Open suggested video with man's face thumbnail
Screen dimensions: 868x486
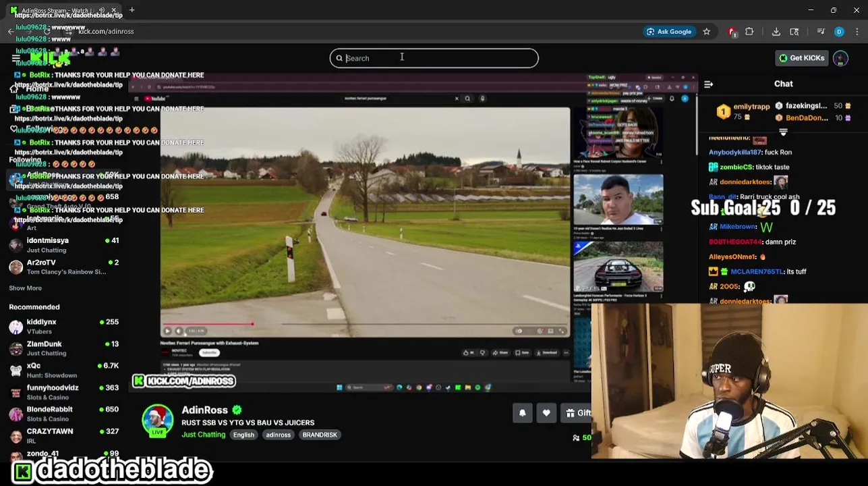pyautogui.click(x=618, y=200)
